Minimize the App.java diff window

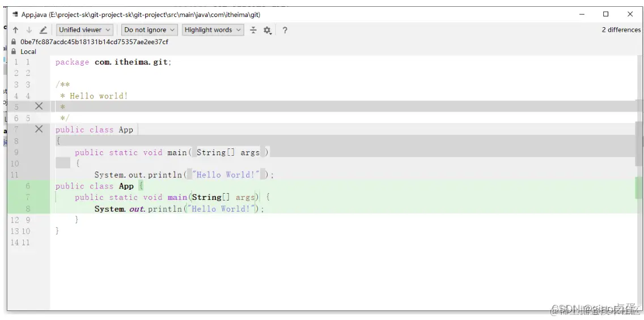(x=582, y=14)
